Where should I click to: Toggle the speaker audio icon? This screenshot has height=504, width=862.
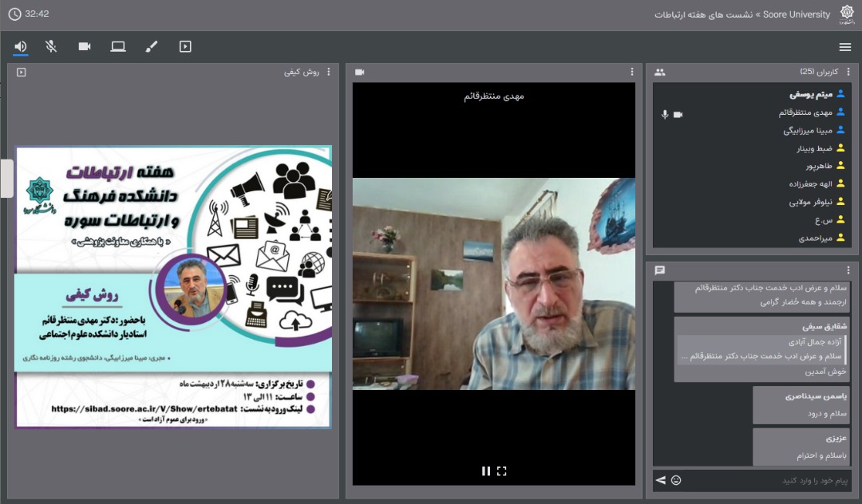[x=20, y=47]
